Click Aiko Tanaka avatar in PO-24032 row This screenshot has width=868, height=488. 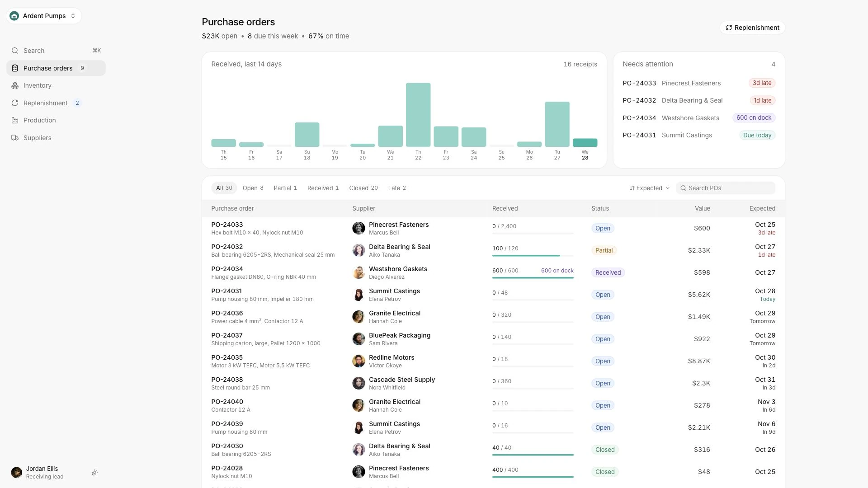click(359, 250)
